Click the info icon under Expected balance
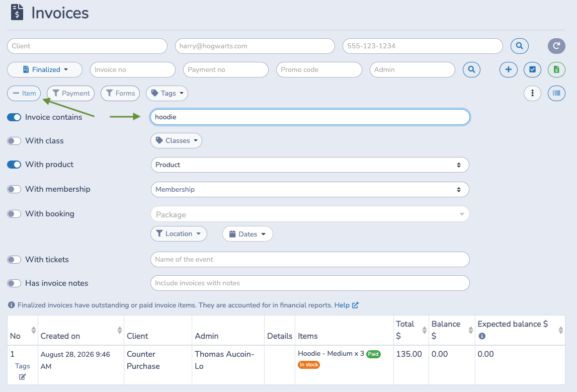This screenshot has height=392, width=577. (x=482, y=336)
